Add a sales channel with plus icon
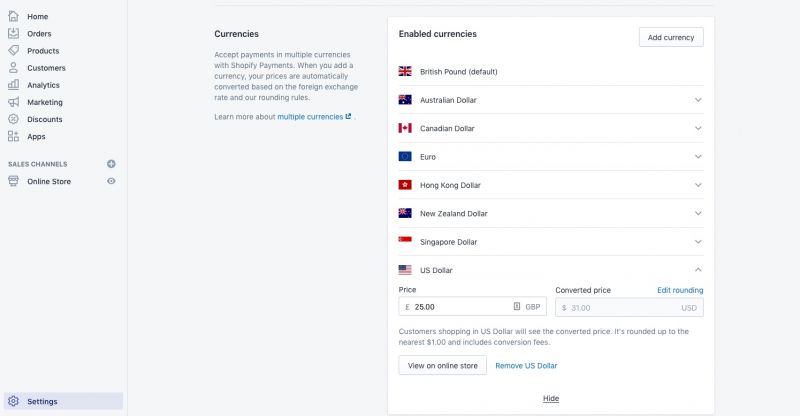The width and height of the screenshot is (800, 416). click(111, 164)
